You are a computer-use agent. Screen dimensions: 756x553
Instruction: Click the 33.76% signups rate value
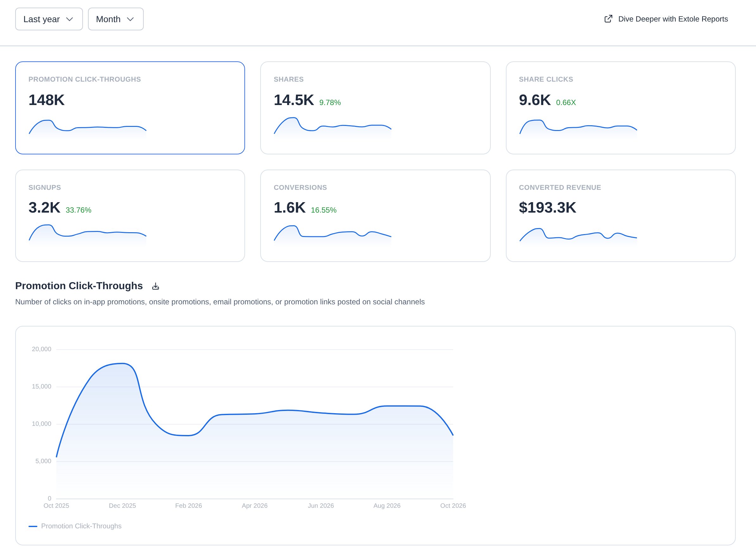79,210
